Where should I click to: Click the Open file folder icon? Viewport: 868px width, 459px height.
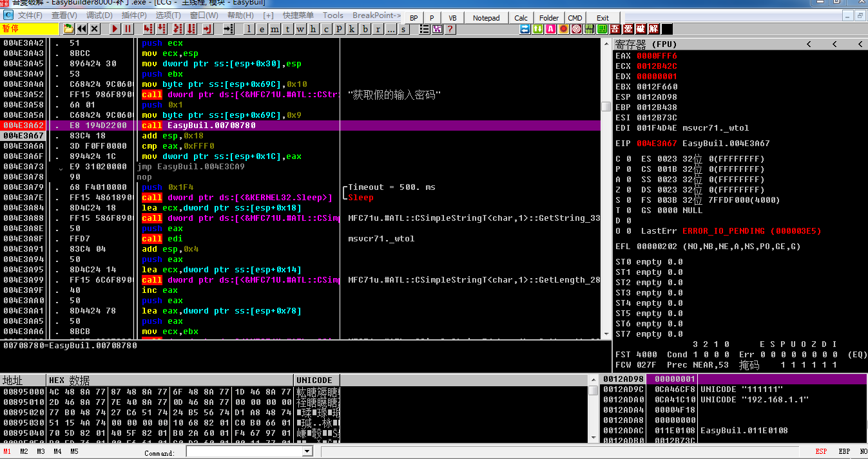point(68,29)
